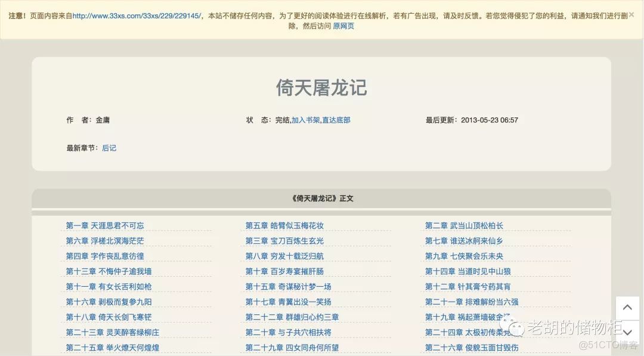Open 第二十一章 排难解纷当六强
The image size is (644, 356).
(473, 301)
